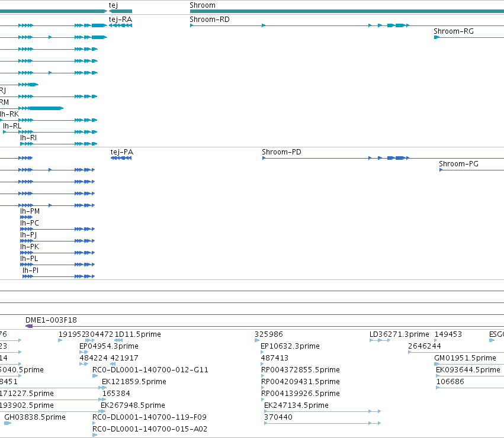Click the Ih-RK transcript label
Image resolution: width=504 pixels, height=438 pixels.
[9, 114]
